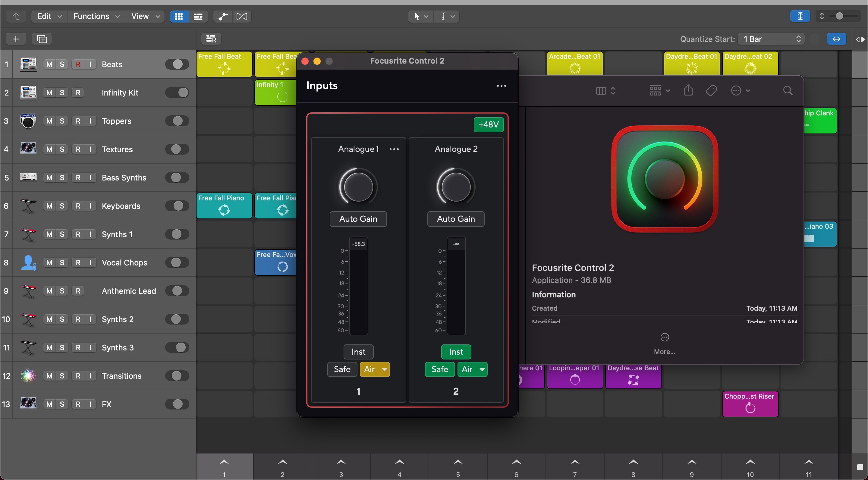
Task: Open the Functions menu
Action: click(96, 16)
